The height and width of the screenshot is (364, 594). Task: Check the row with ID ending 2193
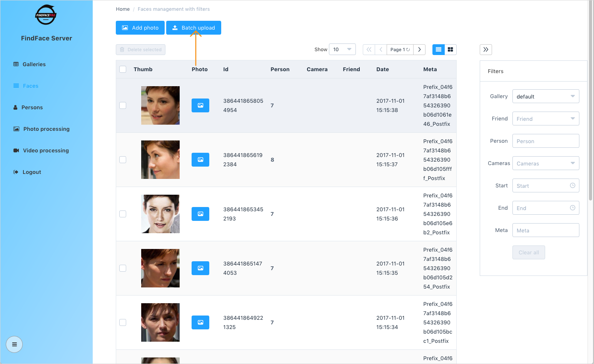click(x=123, y=214)
